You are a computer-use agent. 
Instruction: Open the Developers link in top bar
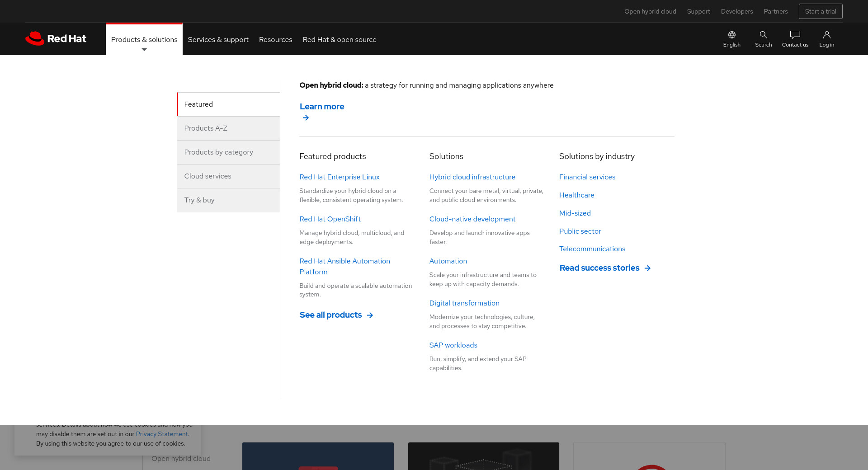[x=736, y=11]
